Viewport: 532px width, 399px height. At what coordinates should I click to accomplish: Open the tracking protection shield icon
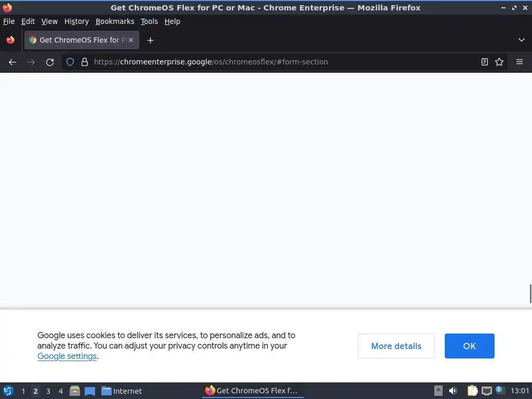click(x=70, y=62)
